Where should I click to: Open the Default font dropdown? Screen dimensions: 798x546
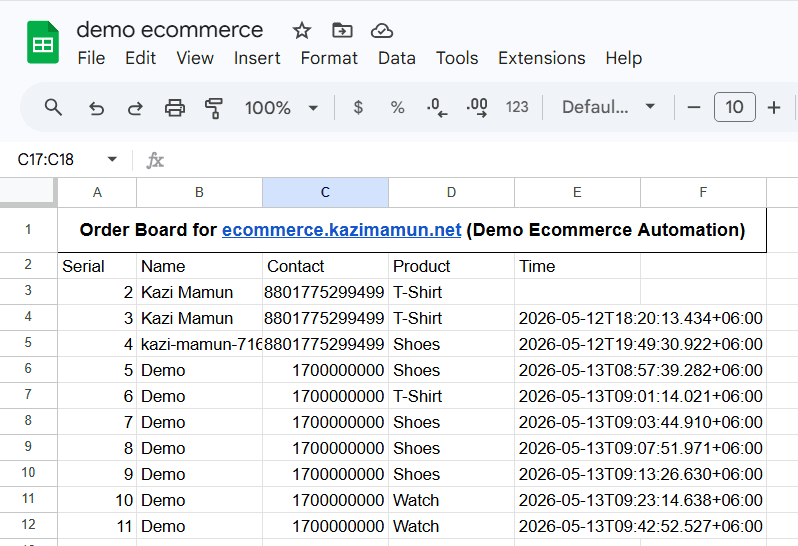[608, 107]
